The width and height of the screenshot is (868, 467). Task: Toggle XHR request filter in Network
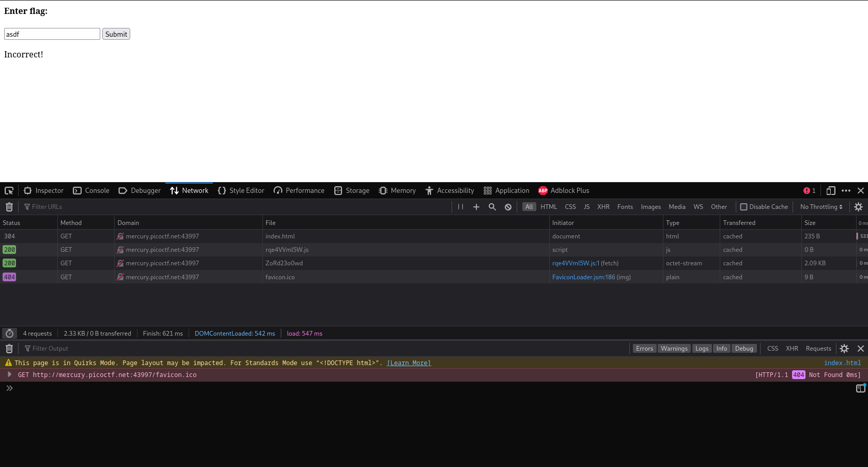pos(603,207)
